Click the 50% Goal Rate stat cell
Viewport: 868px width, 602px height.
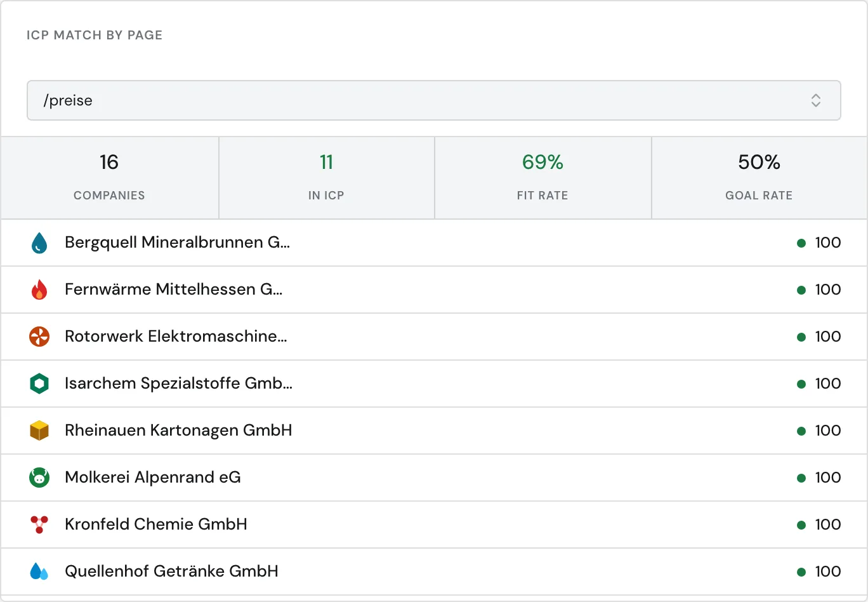760,178
